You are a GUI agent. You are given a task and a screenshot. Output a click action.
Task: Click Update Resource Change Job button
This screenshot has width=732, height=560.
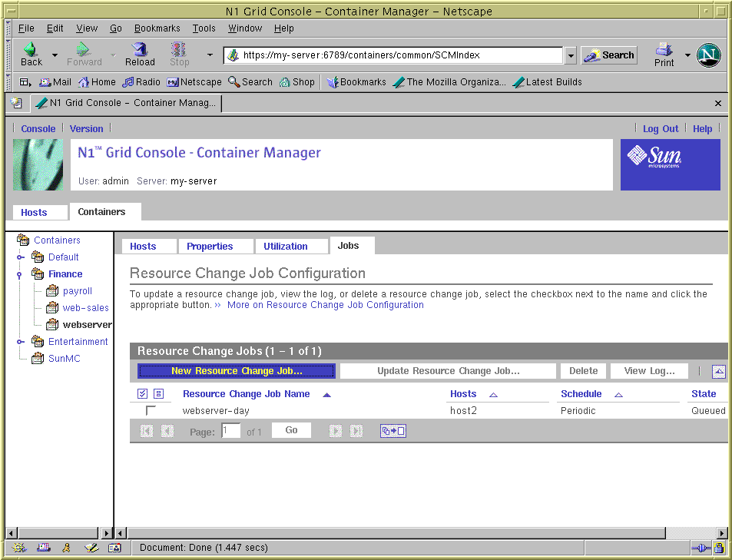coord(448,371)
